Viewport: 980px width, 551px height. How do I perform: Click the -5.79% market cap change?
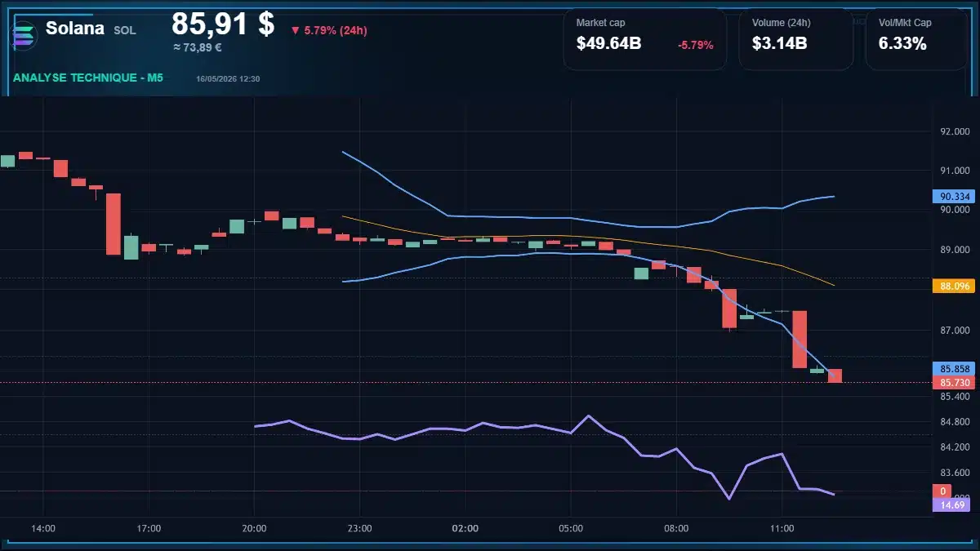(696, 45)
